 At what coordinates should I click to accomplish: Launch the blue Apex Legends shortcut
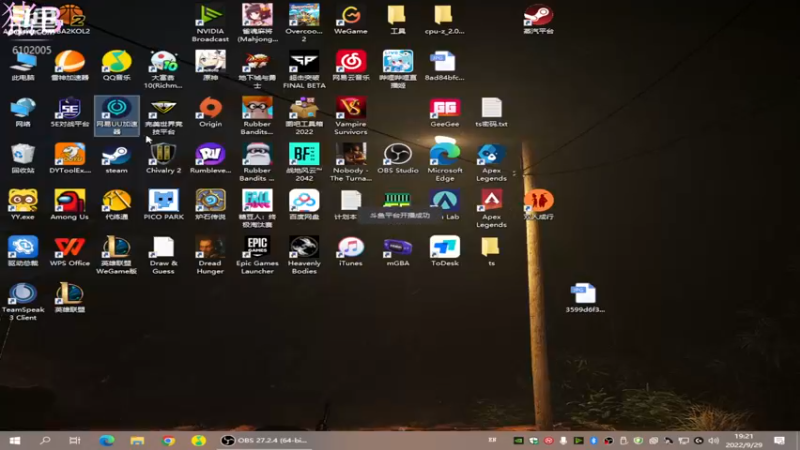pos(491,162)
